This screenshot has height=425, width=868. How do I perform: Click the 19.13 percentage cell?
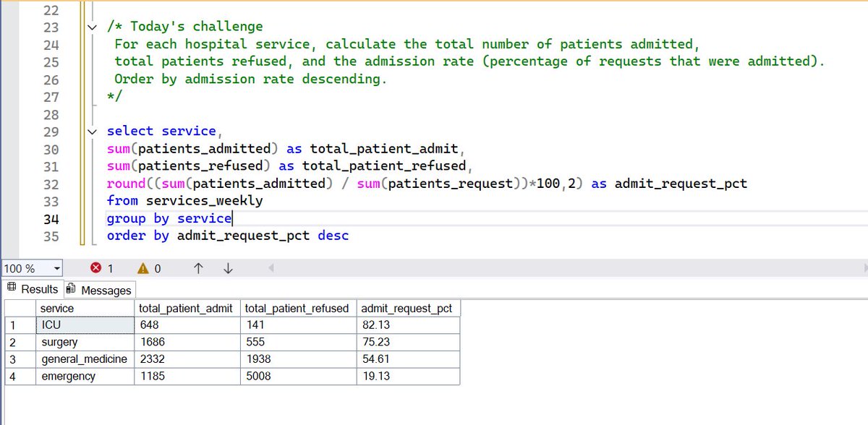click(x=409, y=377)
